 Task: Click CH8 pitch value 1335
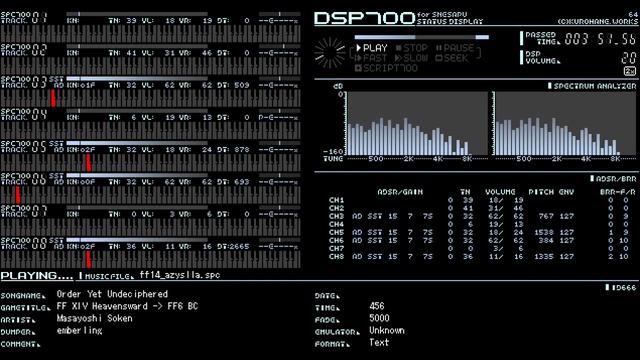(544, 256)
